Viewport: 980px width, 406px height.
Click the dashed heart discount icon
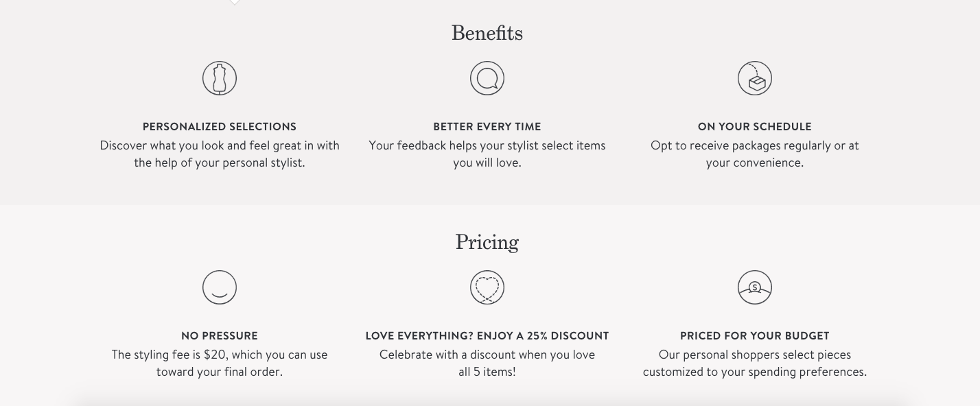(487, 287)
